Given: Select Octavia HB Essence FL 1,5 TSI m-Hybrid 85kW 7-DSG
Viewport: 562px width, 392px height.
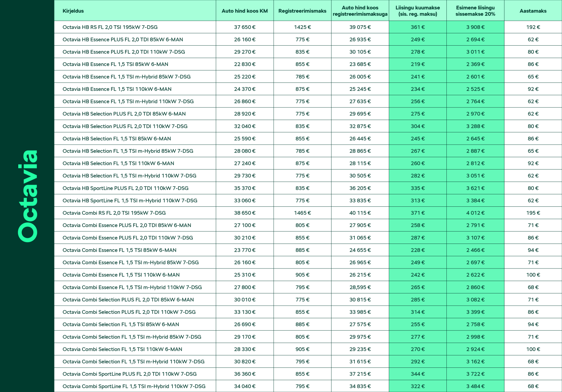Looking at the screenshot, I should [x=126, y=77].
